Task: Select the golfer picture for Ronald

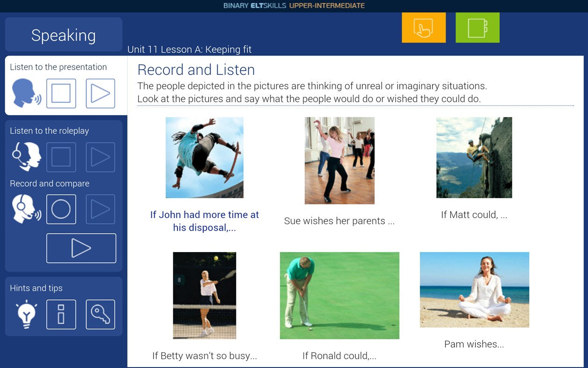Action: [339, 295]
